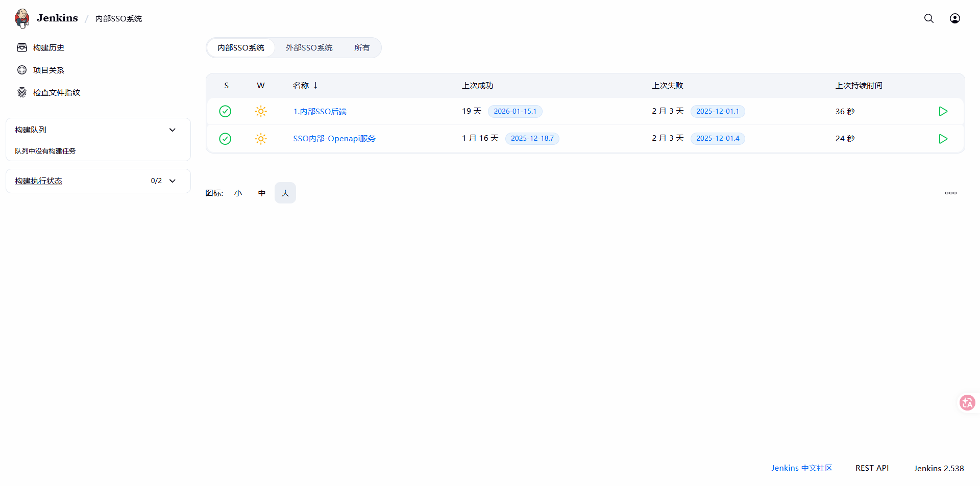Click sunny weather icon for SSO内部-Openapi服务
980x486 pixels.
(x=261, y=139)
